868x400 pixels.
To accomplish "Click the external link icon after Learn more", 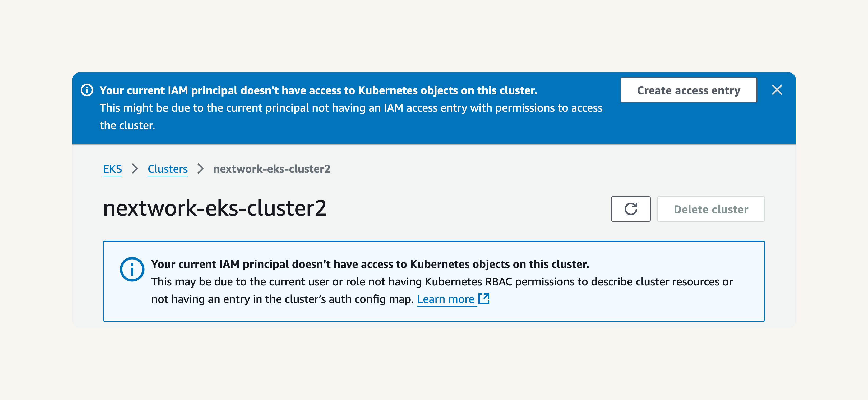I will point(484,299).
